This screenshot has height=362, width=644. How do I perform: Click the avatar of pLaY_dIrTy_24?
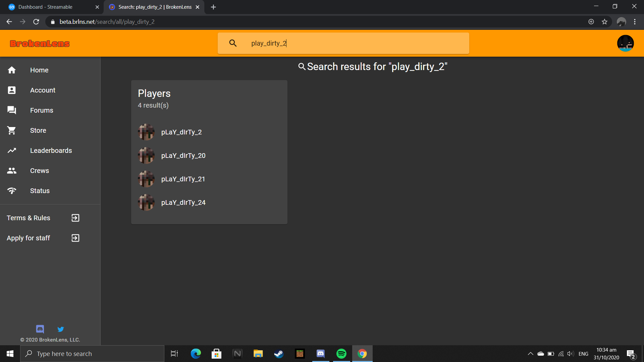point(146,202)
